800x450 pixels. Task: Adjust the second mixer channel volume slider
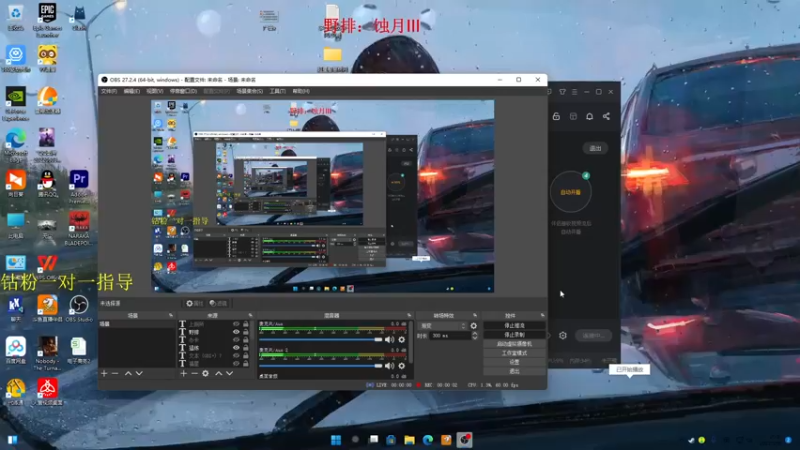(x=320, y=366)
